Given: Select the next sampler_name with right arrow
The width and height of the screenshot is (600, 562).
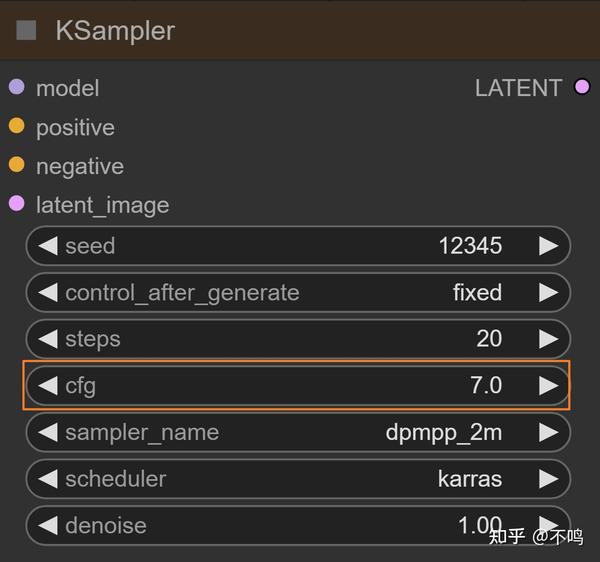Looking at the screenshot, I should (548, 432).
